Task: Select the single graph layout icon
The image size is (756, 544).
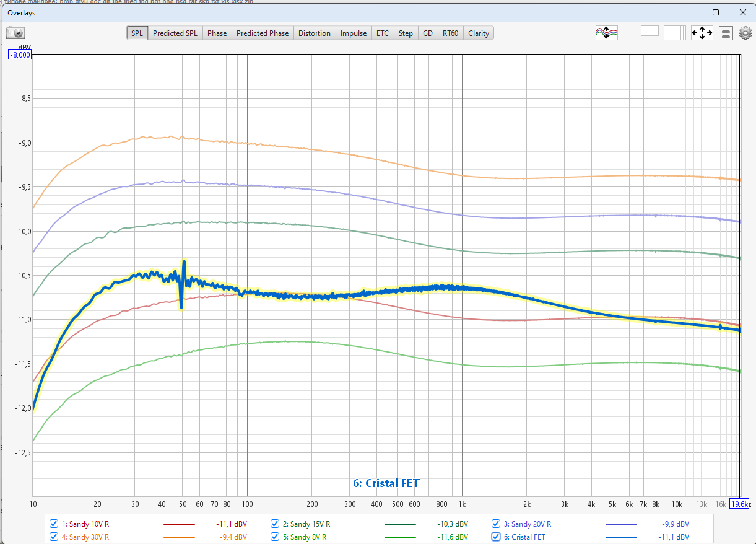Action: [x=650, y=30]
